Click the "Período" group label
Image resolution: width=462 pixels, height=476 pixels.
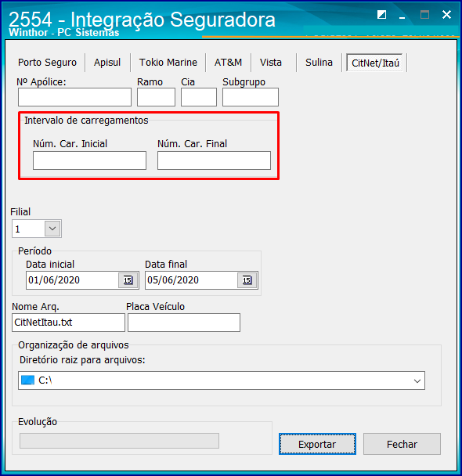pyautogui.click(x=35, y=251)
